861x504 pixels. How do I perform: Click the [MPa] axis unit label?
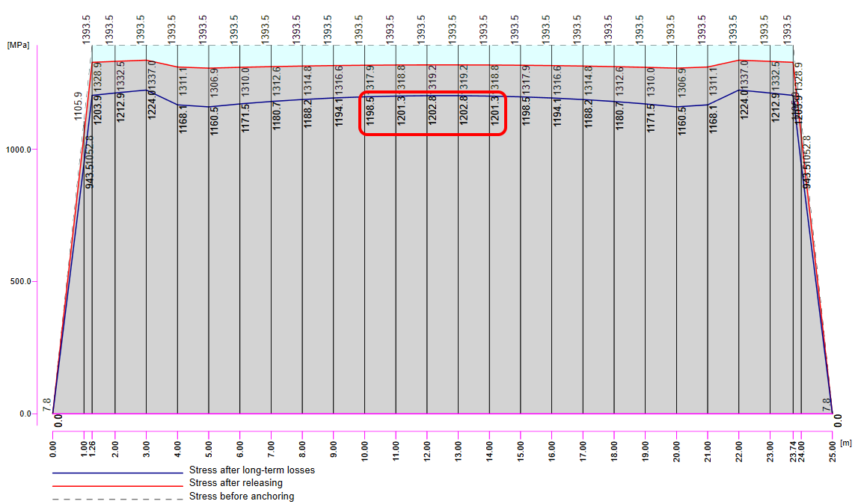point(18,45)
